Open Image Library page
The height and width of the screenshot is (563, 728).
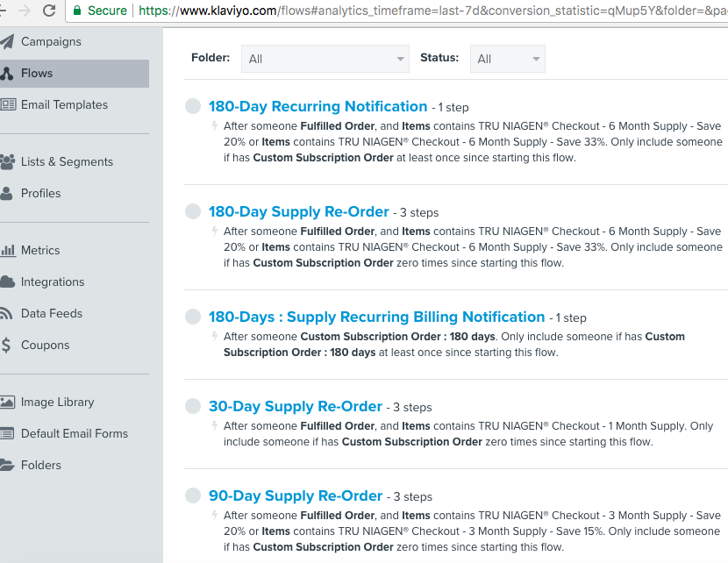[x=58, y=402]
